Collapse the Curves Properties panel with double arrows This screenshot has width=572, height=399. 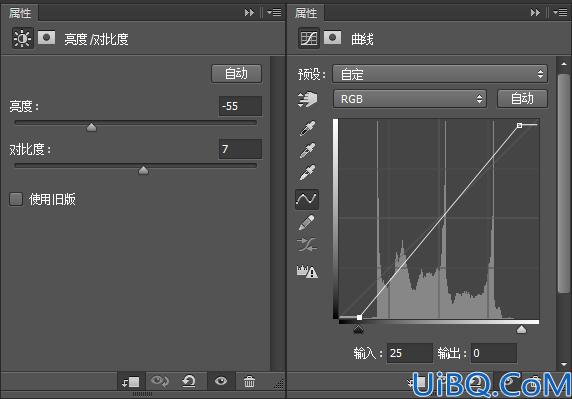coord(535,13)
